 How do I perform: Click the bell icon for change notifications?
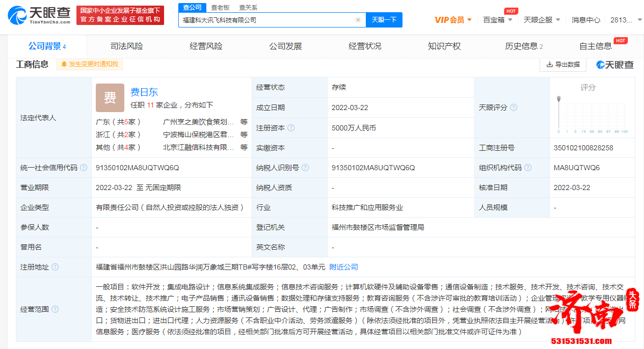point(63,64)
